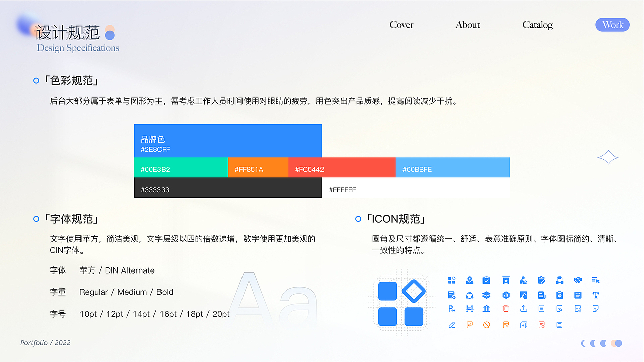
Task: Select the hand pointer tap icon
Action: pos(523,295)
